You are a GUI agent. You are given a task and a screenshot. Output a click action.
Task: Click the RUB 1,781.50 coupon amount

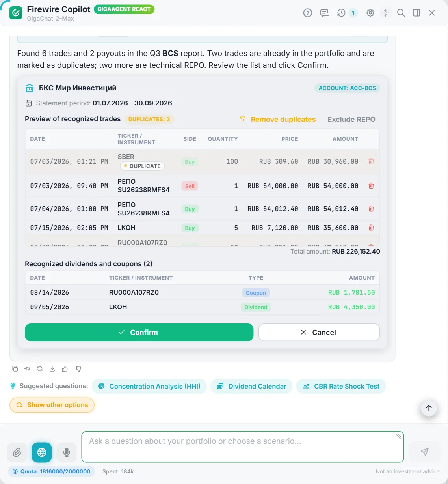click(x=351, y=292)
